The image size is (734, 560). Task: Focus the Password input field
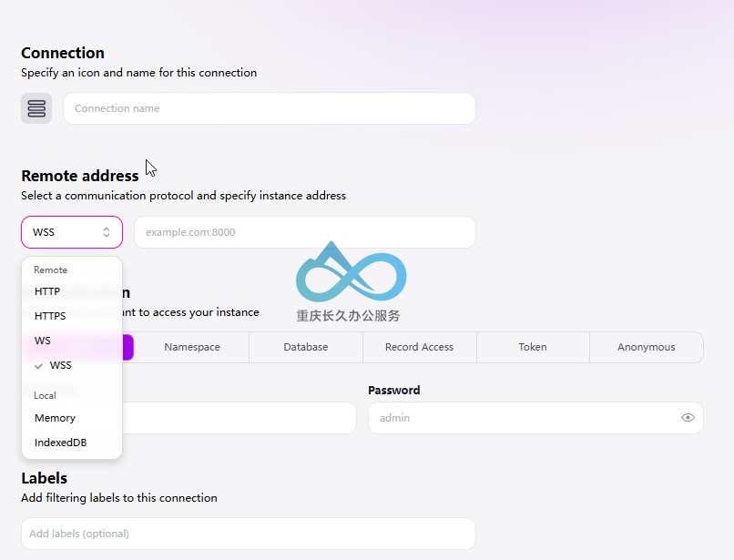(535, 418)
